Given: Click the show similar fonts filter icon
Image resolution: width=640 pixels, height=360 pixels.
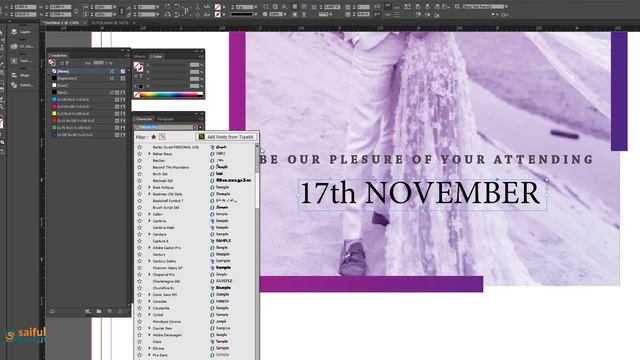Looking at the screenshot, I should click(x=162, y=137).
